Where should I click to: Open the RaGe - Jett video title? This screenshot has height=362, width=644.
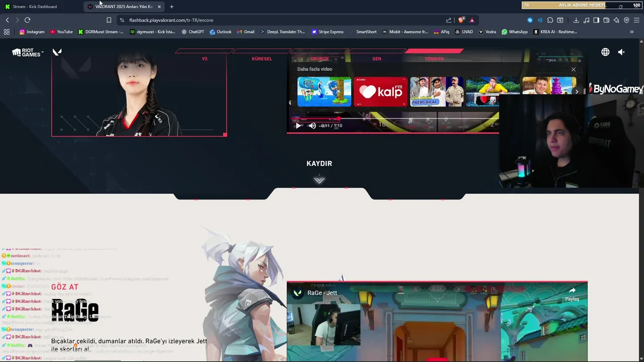pyautogui.click(x=322, y=293)
